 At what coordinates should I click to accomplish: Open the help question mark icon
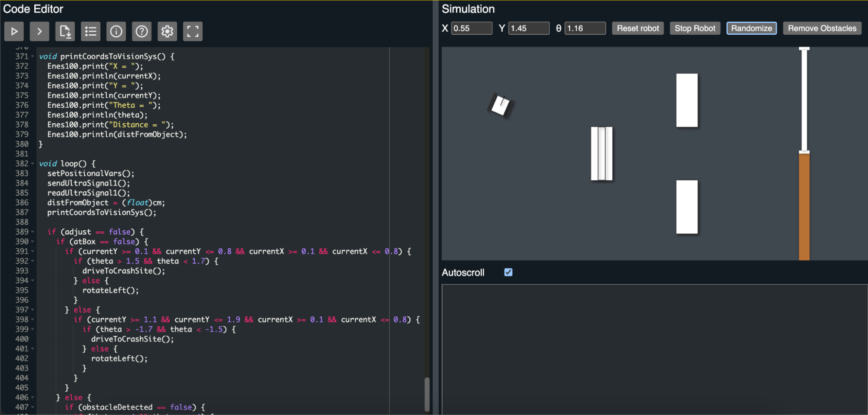[142, 31]
